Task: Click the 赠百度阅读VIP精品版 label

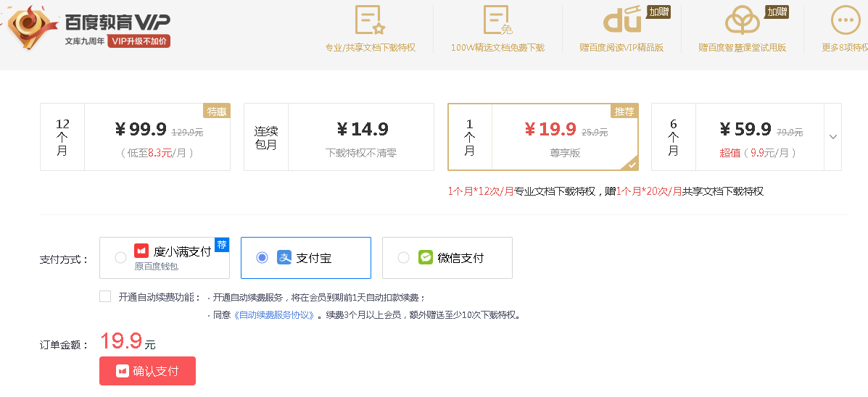Action: pyautogui.click(x=621, y=48)
